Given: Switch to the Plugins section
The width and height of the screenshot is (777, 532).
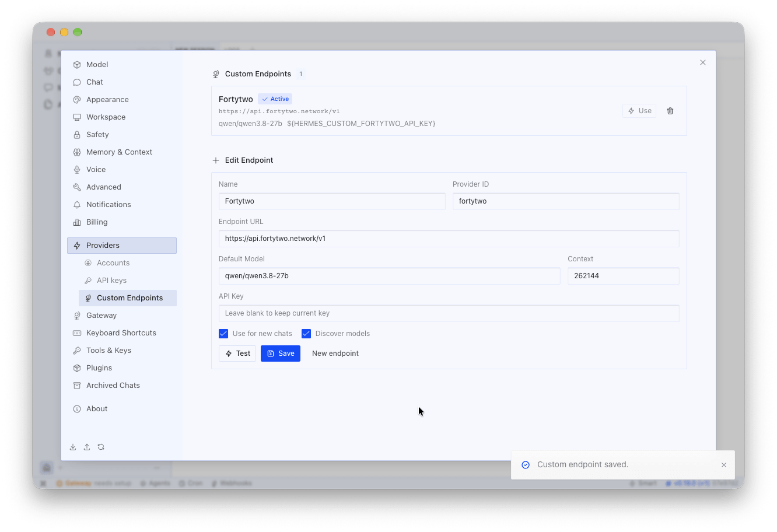Looking at the screenshot, I should 122,368.
